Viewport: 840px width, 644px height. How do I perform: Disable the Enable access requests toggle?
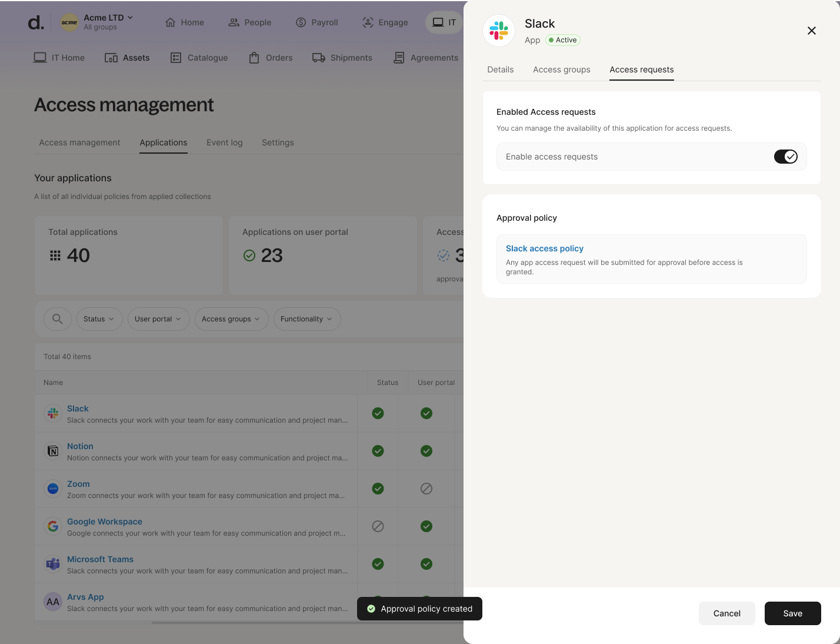pos(785,157)
